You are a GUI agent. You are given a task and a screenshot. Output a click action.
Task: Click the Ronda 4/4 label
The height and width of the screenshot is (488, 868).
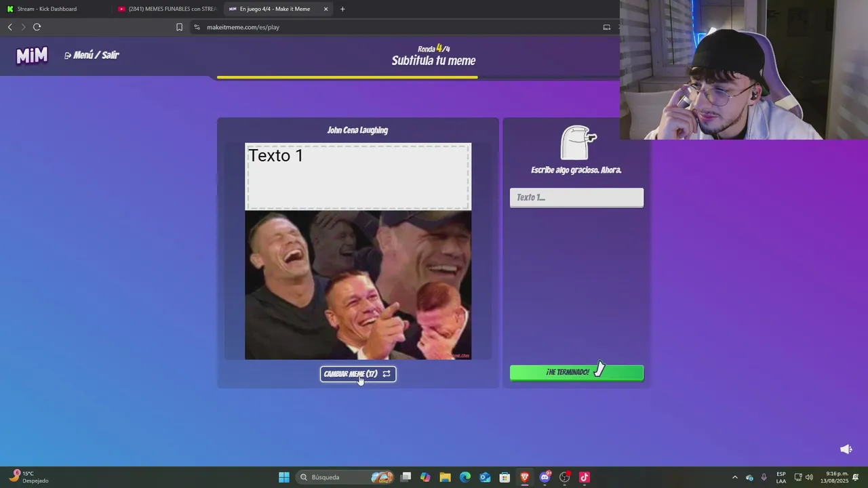coord(433,48)
